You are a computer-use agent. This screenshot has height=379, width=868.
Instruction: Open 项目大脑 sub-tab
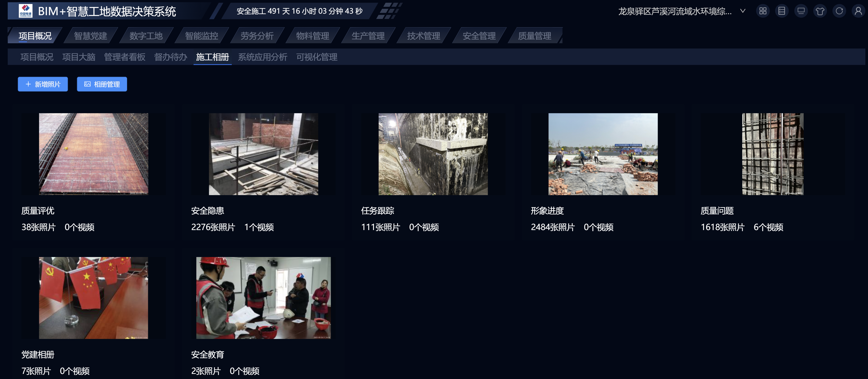[x=78, y=57]
